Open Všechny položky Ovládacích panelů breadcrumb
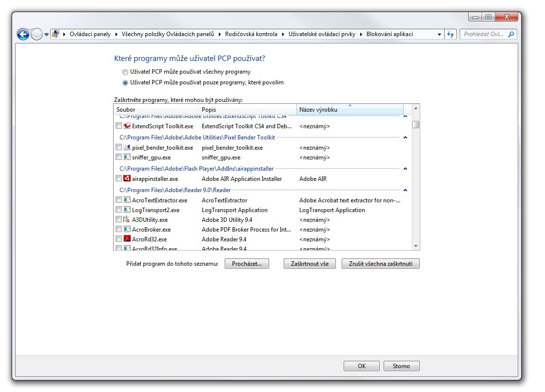Image resolution: width=545 pixels, height=392 pixels. point(168,34)
